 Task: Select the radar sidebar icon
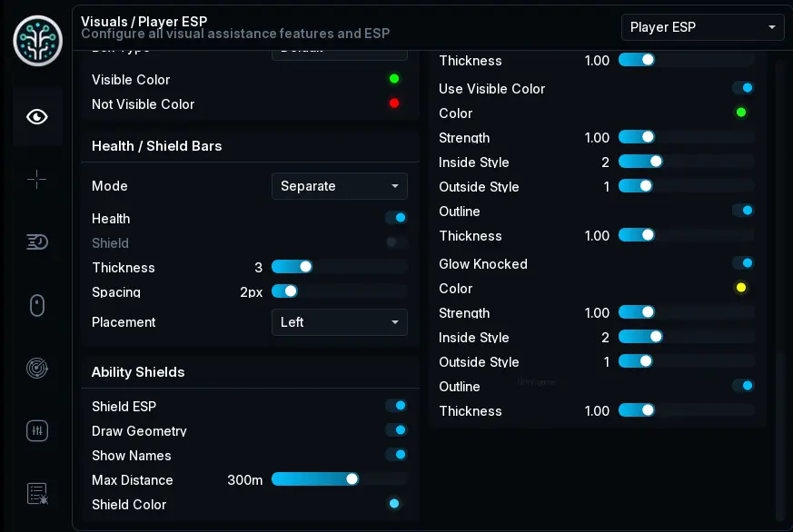click(37, 369)
